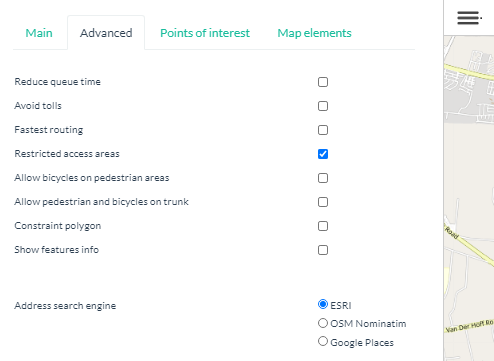Select the Advanced tab

coord(106,33)
